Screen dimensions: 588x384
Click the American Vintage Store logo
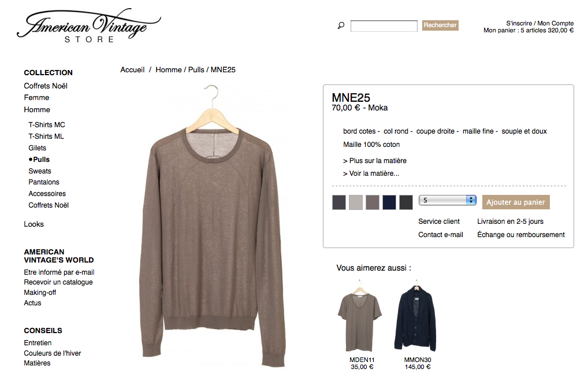[89, 26]
